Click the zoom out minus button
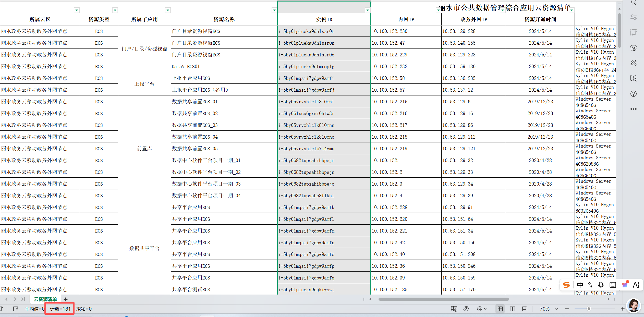The image size is (644, 317). coord(567,309)
